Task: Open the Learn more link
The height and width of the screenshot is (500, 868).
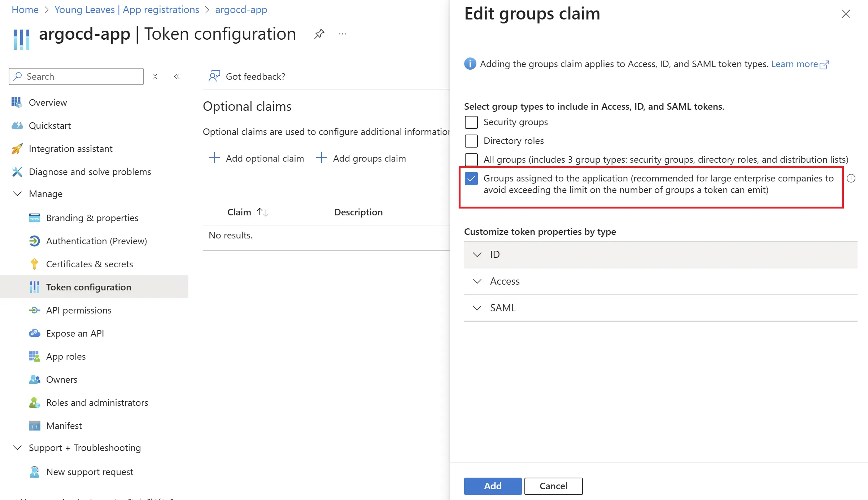Action: tap(800, 64)
